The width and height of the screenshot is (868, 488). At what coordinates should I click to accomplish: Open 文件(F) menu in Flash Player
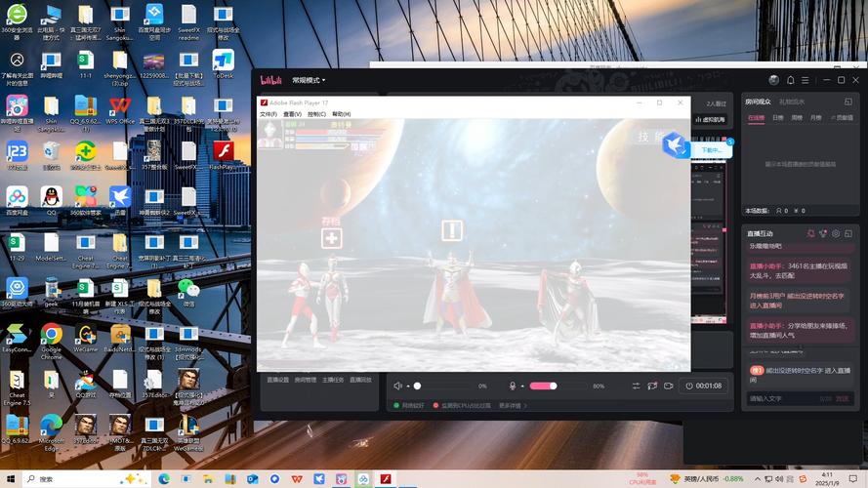(269, 114)
